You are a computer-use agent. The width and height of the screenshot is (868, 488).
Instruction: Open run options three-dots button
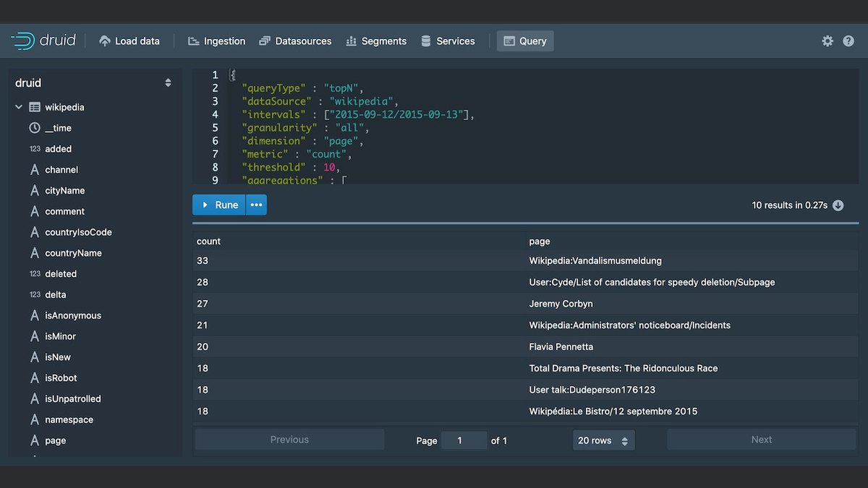[256, 205]
